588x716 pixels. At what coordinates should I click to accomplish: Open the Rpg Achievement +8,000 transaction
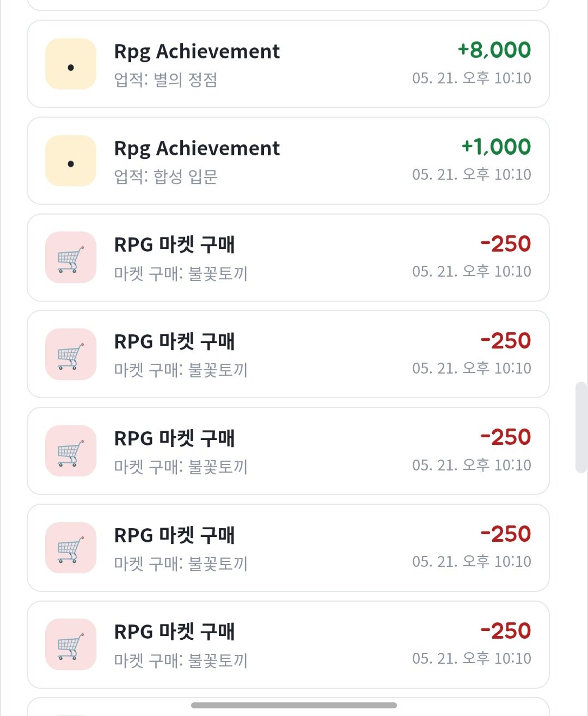288,64
